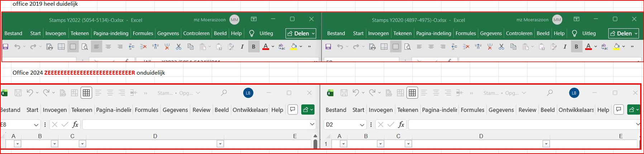Click formula bar input in window with cell E8

pos(196,125)
